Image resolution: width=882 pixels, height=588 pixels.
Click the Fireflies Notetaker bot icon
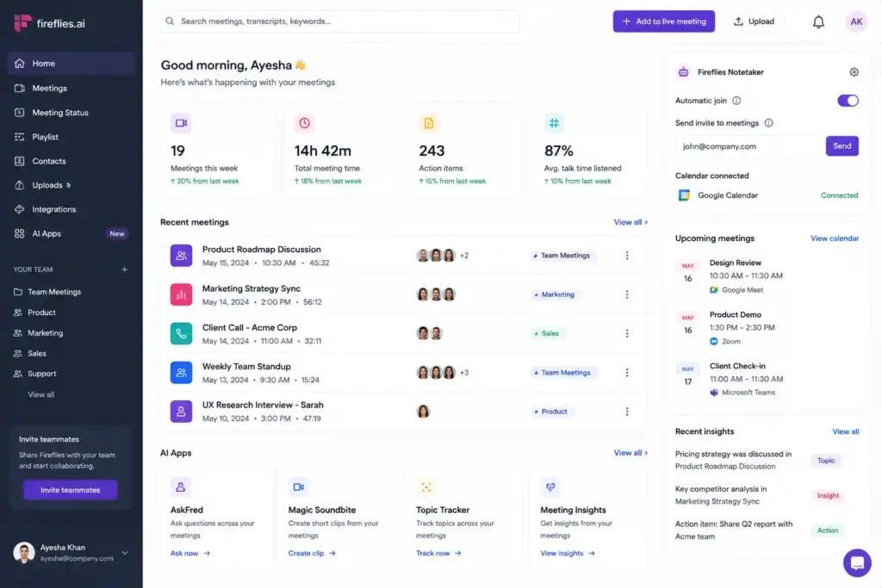(683, 72)
